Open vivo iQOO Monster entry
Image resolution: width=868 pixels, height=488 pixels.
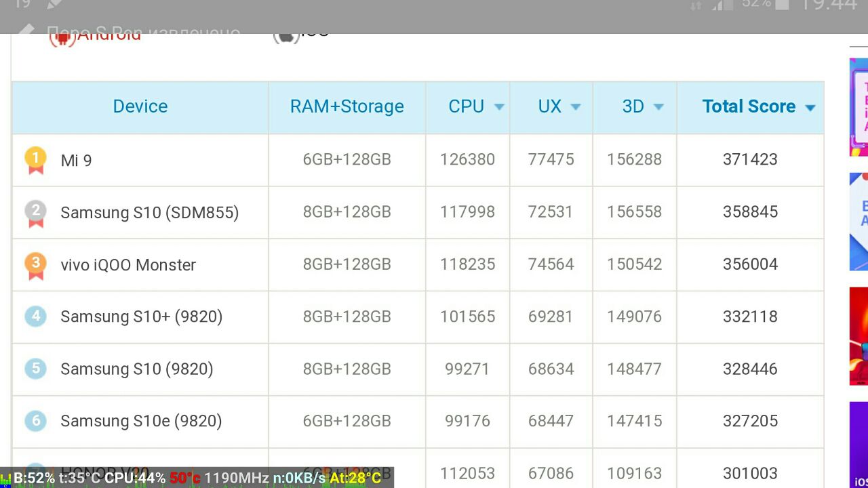click(128, 265)
